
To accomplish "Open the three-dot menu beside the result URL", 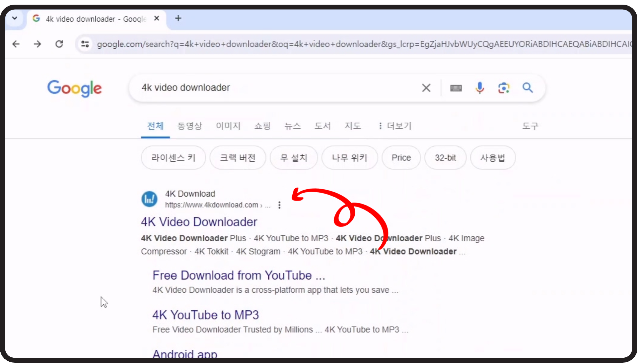I will coord(279,205).
